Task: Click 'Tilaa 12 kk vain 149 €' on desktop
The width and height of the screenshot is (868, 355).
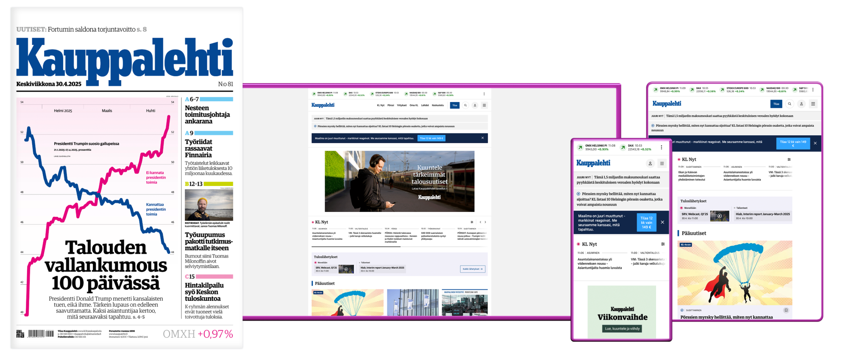Action: tap(431, 138)
